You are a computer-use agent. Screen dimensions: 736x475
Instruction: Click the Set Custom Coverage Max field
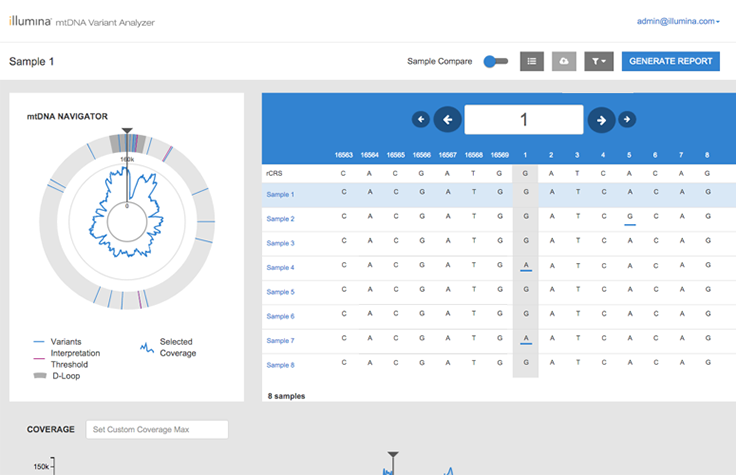[x=157, y=430]
